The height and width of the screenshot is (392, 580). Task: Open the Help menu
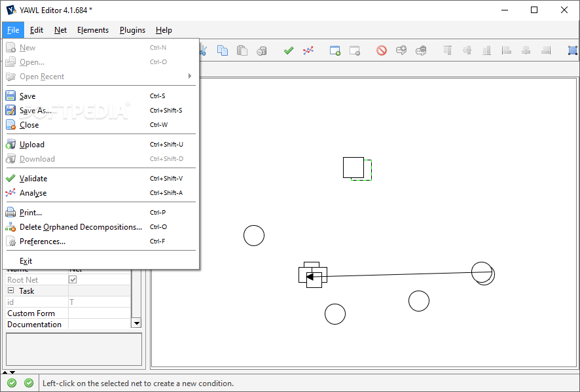click(164, 30)
